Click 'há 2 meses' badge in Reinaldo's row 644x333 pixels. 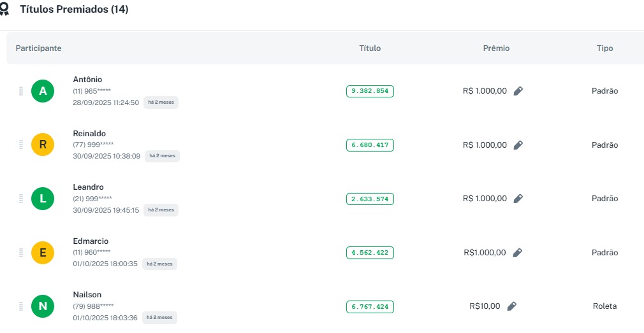[162, 155]
